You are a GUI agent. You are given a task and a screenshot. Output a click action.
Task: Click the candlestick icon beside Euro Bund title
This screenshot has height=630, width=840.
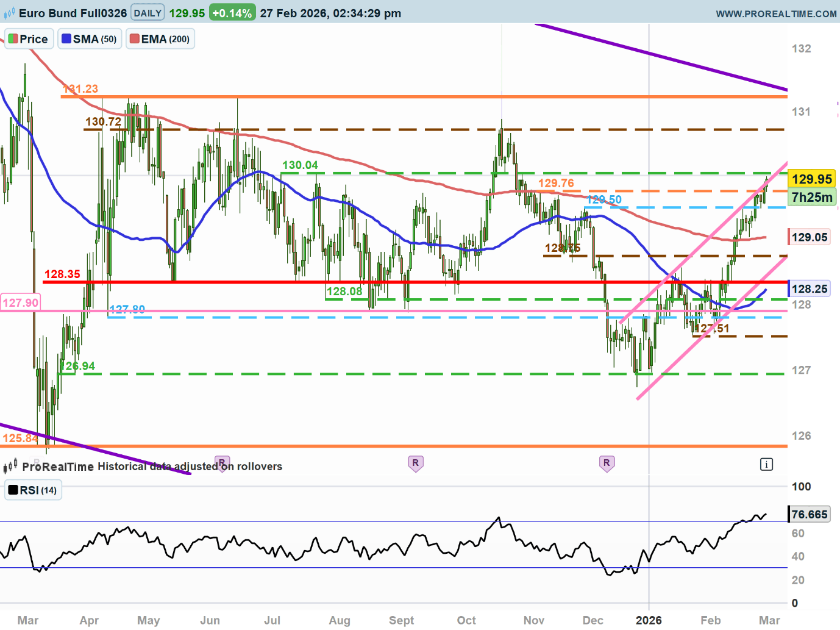point(9,13)
